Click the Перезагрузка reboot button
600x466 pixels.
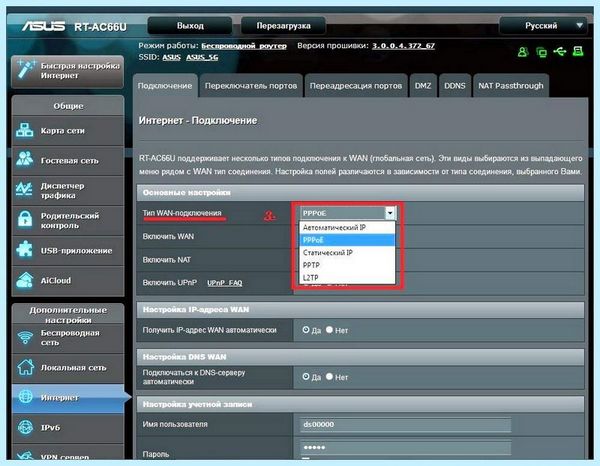pyautogui.click(x=283, y=26)
